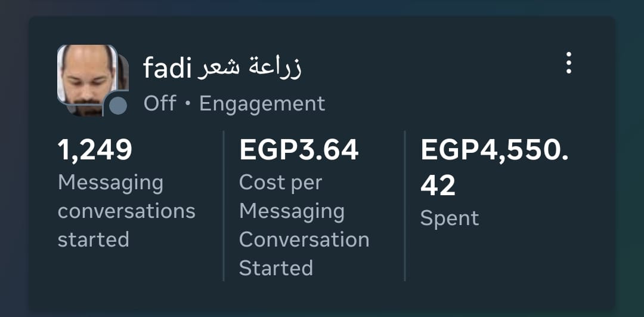Image resolution: width=644 pixels, height=317 pixels.
Task: Toggle the "Off" delivery status
Action: tap(160, 104)
